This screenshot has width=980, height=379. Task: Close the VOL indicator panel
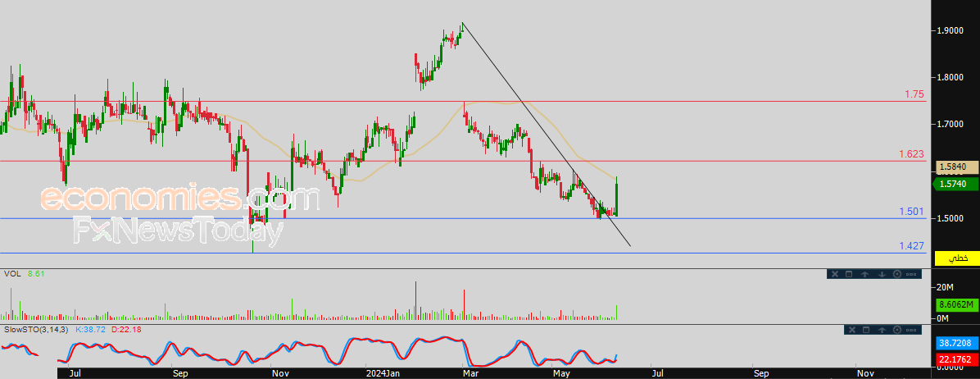tap(835, 274)
